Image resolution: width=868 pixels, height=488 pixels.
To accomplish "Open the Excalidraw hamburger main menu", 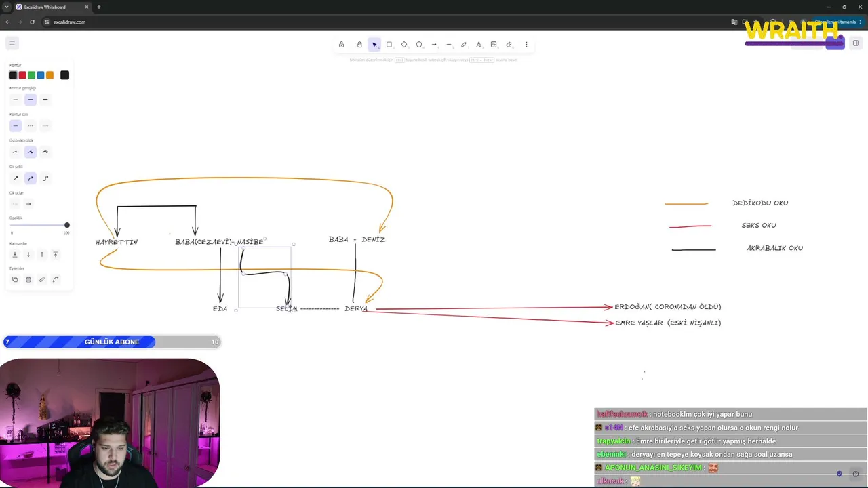I will (12, 43).
